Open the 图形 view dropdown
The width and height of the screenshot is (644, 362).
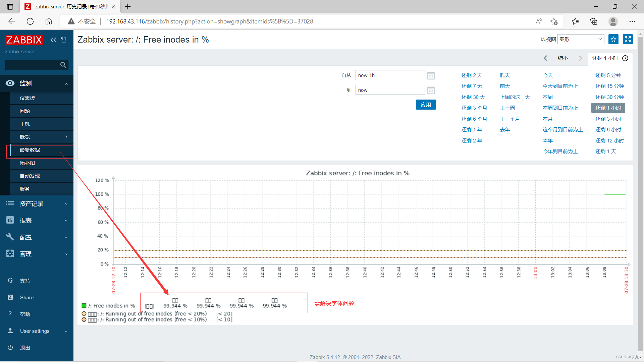[581, 40]
